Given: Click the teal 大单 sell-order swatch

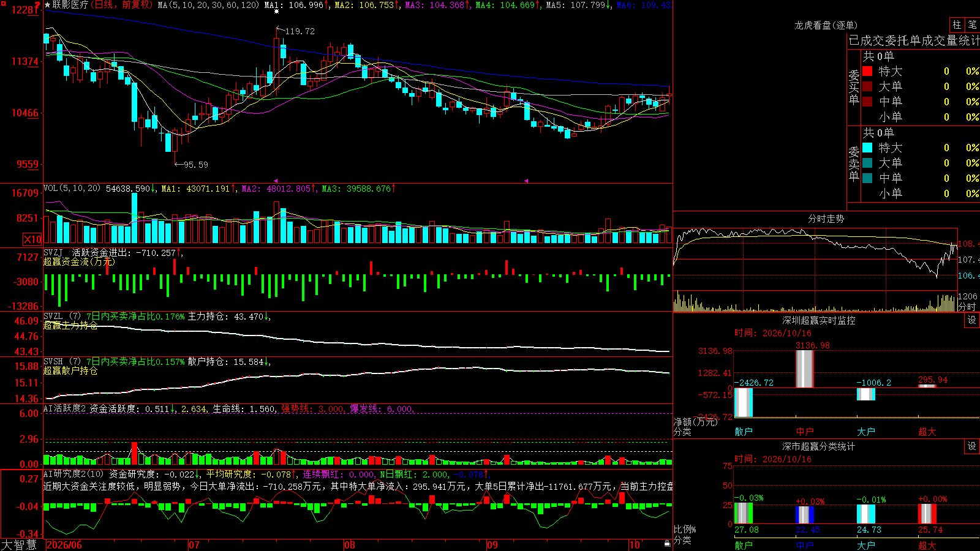Looking at the screenshot, I should point(867,163).
